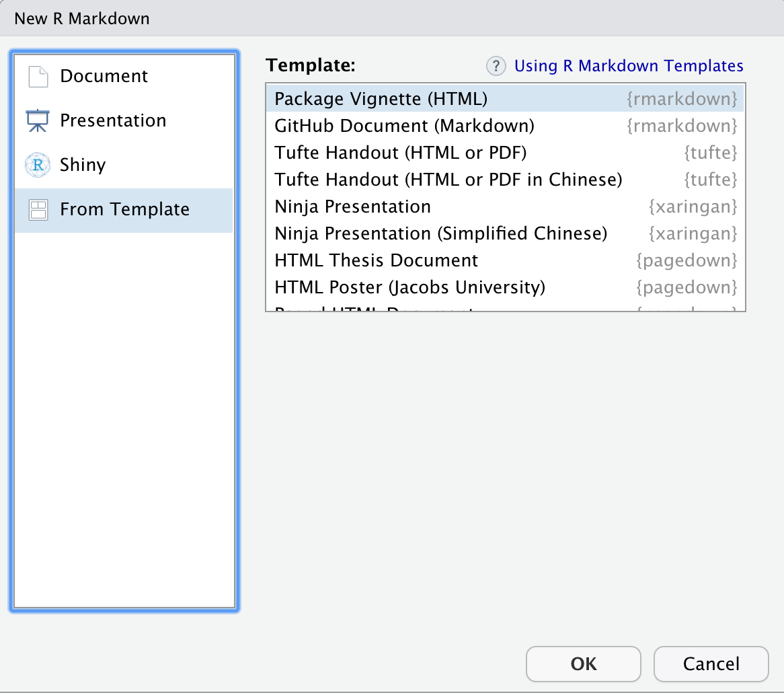The image size is (784, 693).
Task: Pick Ninja Presentation (Simplified Chinese)
Action: click(x=506, y=233)
